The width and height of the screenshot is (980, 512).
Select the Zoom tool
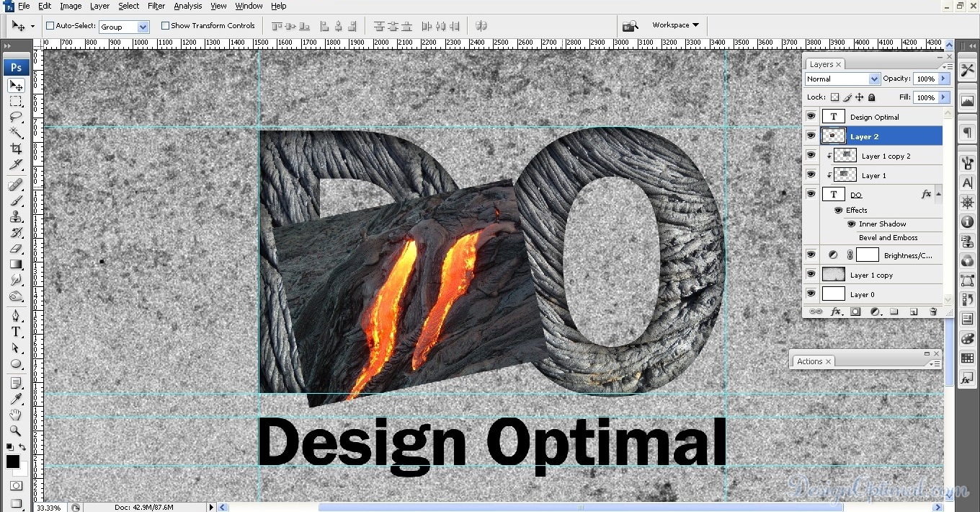[x=16, y=431]
